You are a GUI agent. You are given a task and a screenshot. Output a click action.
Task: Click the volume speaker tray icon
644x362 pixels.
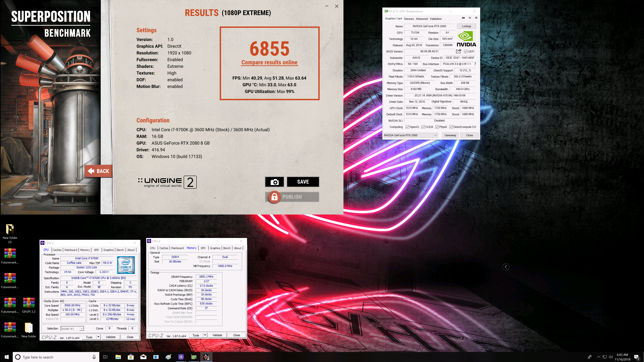coord(611,357)
